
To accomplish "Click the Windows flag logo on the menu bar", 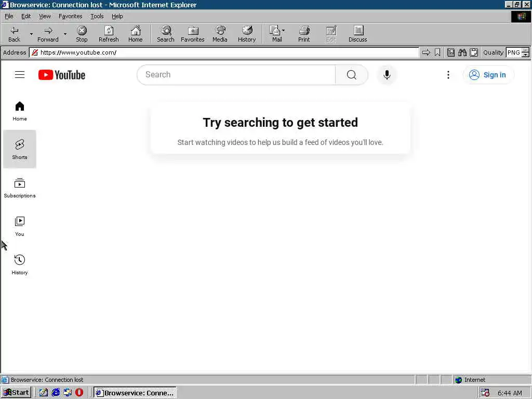I will click(521, 16).
